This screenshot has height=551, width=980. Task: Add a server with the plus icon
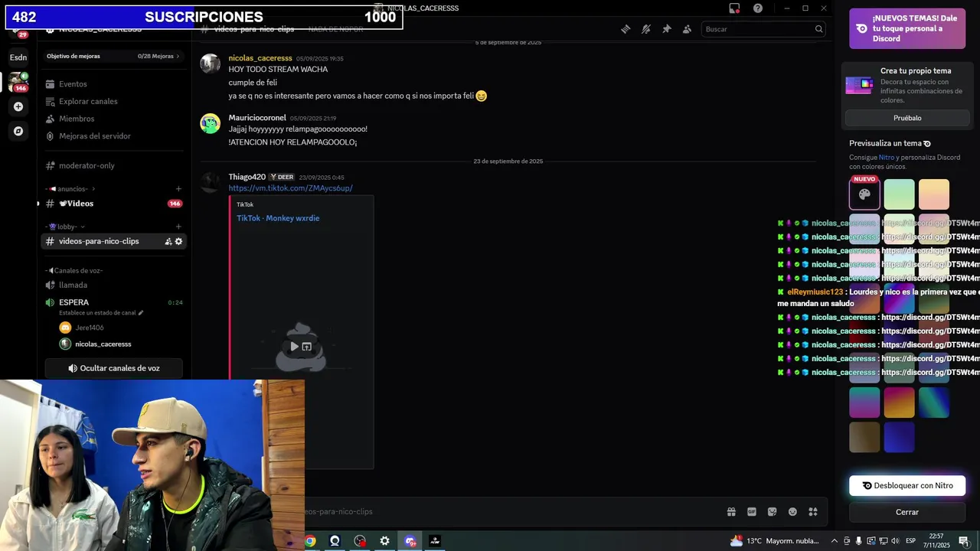18,106
